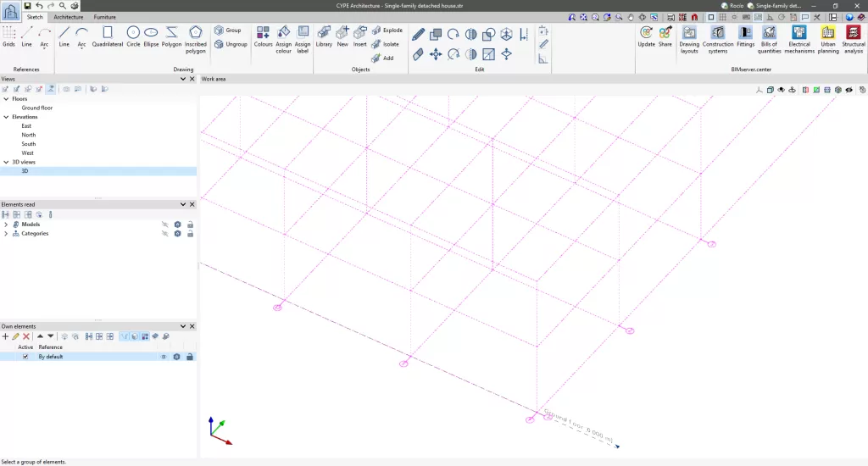Open Own elements panel dropdown chevron

click(183, 326)
